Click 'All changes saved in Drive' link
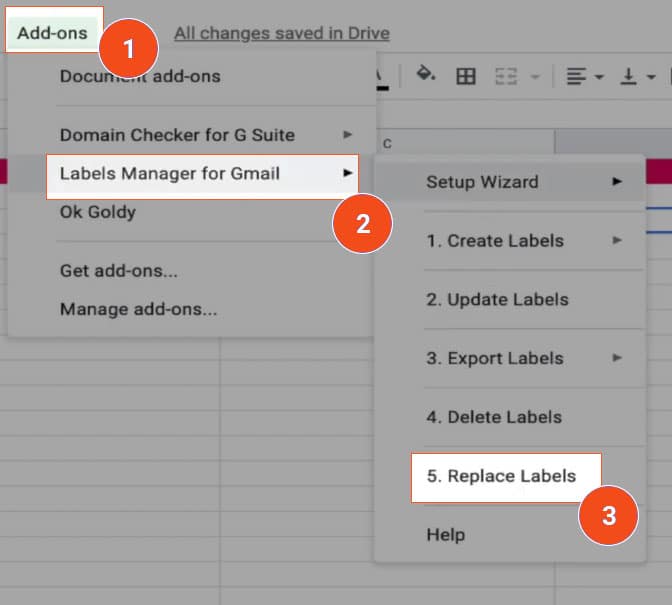The width and height of the screenshot is (672, 605). [x=282, y=33]
